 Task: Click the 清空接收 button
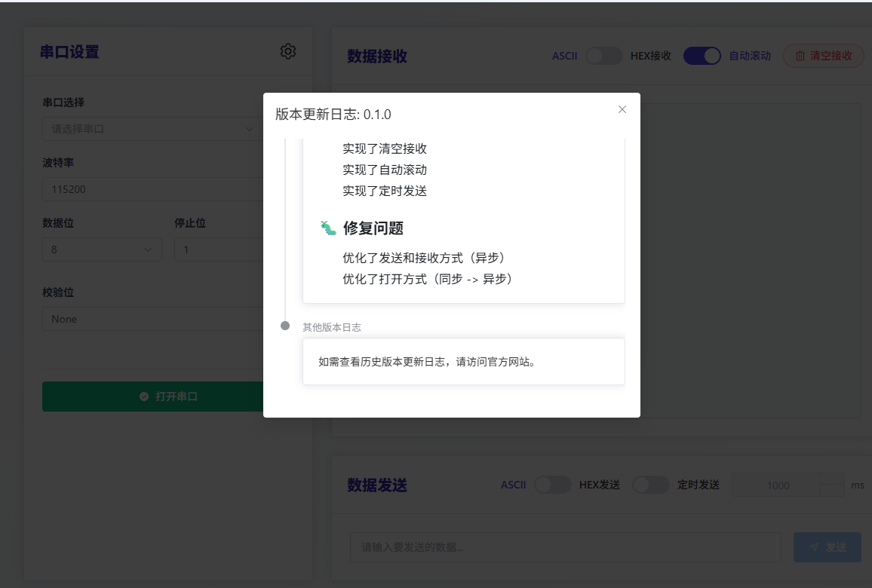click(x=824, y=55)
